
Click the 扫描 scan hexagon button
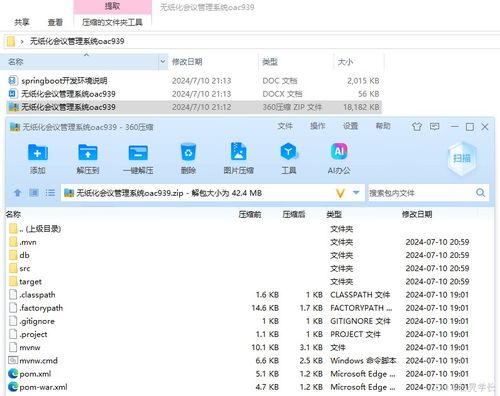[462, 158]
